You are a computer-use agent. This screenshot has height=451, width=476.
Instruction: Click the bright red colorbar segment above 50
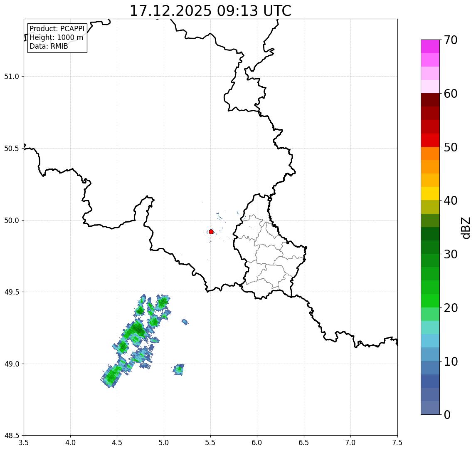(430, 140)
